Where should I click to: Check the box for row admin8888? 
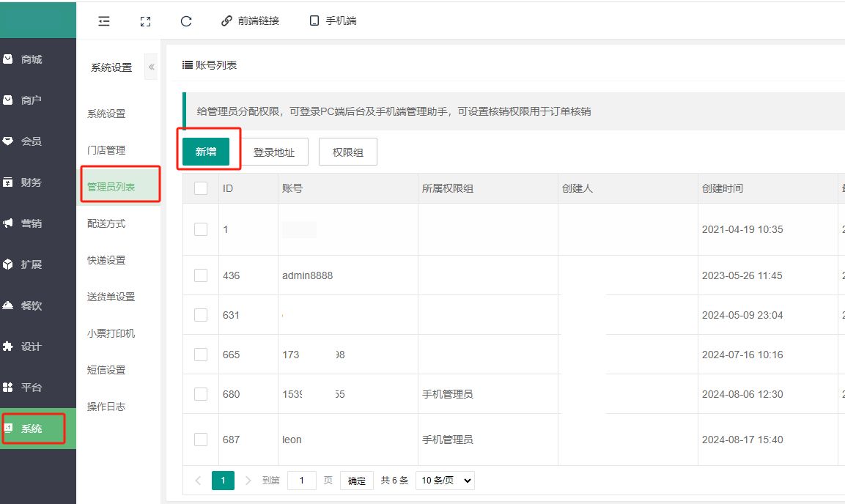pyautogui.click(x=201, y=275)
